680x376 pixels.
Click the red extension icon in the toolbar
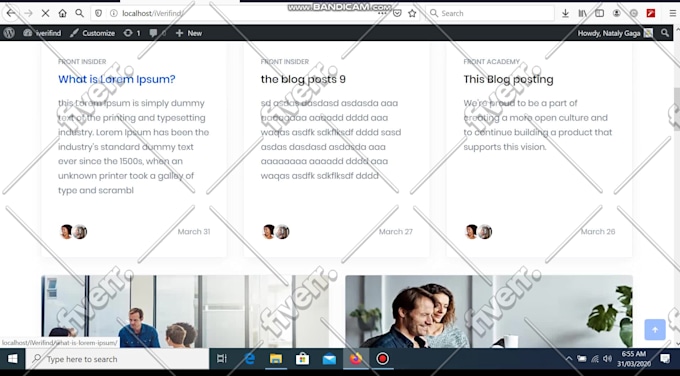651,13
